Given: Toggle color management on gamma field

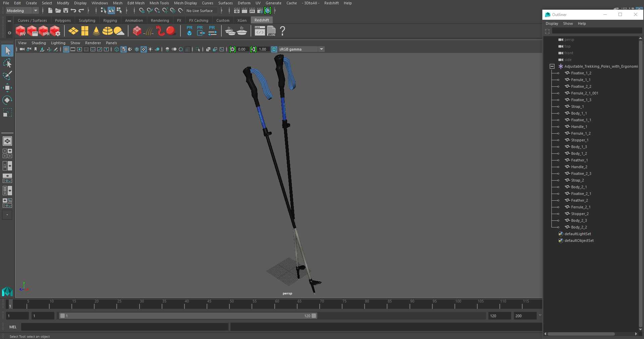Looking at the screenshot, I should tap(274, 49).
